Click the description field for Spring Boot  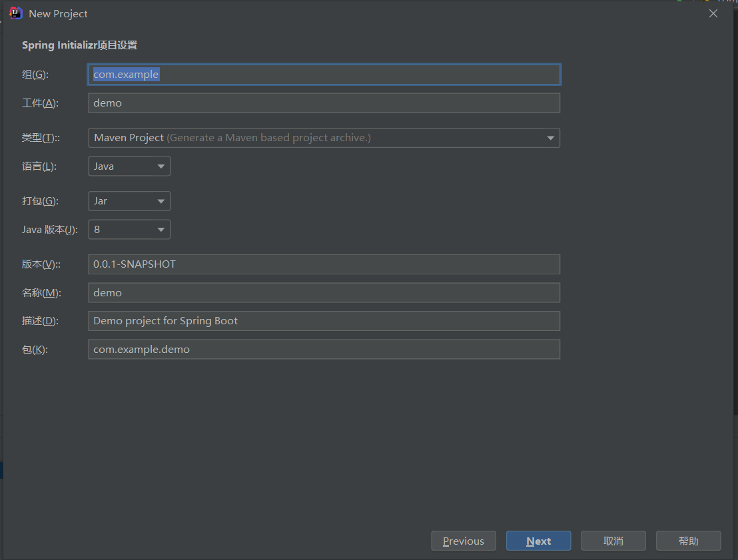point(324,321)
